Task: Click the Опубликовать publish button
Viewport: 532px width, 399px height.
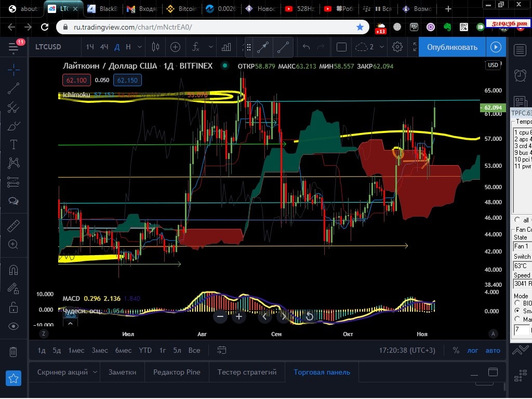Action: (453, 47)
